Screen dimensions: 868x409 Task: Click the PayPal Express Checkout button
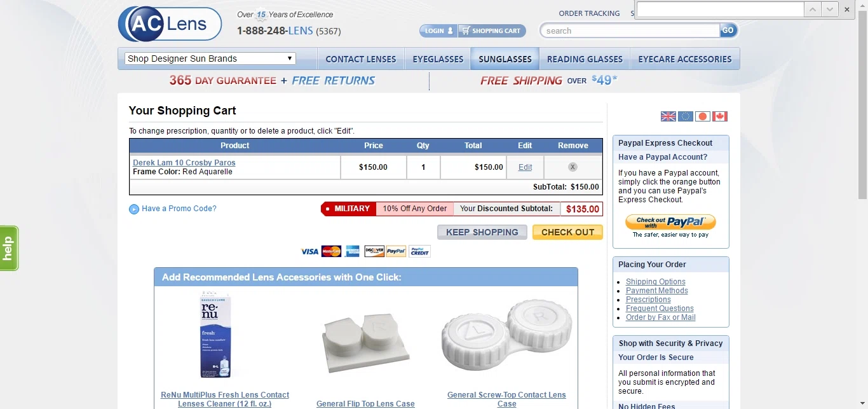(x=670, y=222)
